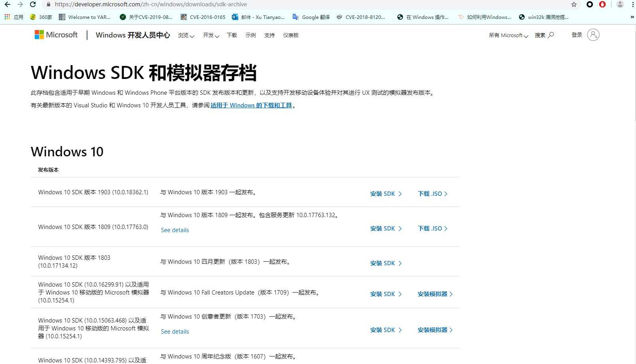Open the 支持 menu item
This screenshot has width=636, height=364.
tap(269, 35)
